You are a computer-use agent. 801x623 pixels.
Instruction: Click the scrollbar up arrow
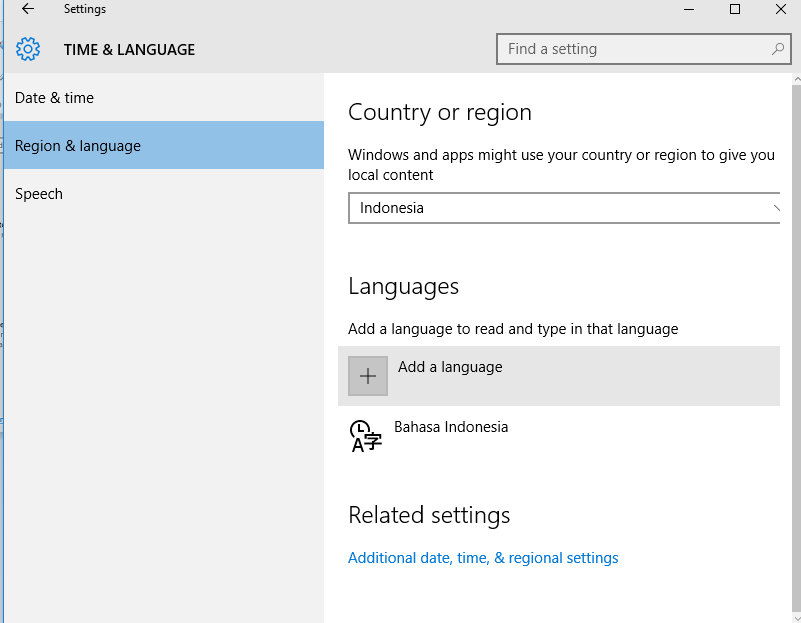click(x=797, y=80)
